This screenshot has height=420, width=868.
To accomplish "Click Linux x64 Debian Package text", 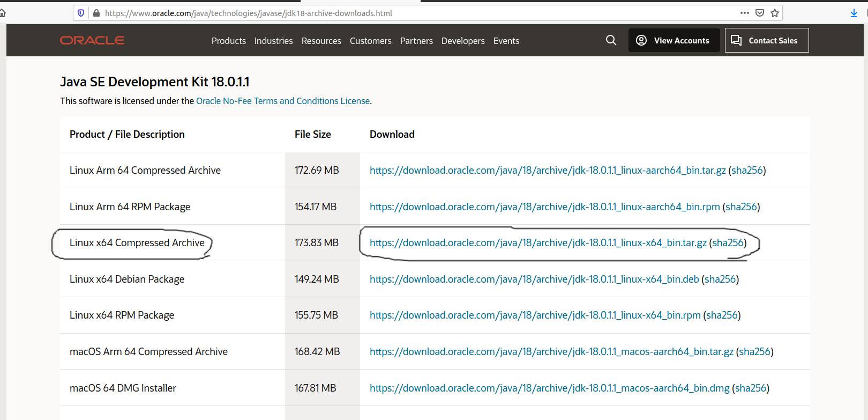I will (x=127, y=279).
